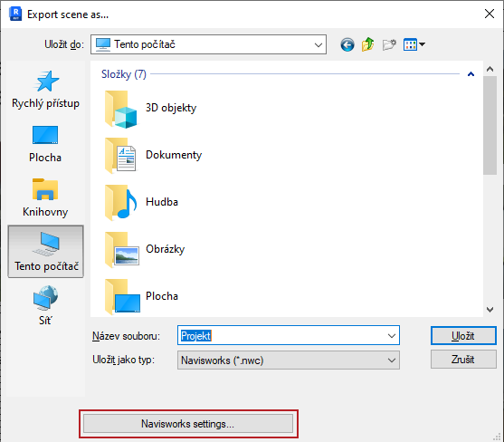This screenshot has width=504, height=442.
Task: Open the View menu icon dropdown
Action: tap(414, 44)
